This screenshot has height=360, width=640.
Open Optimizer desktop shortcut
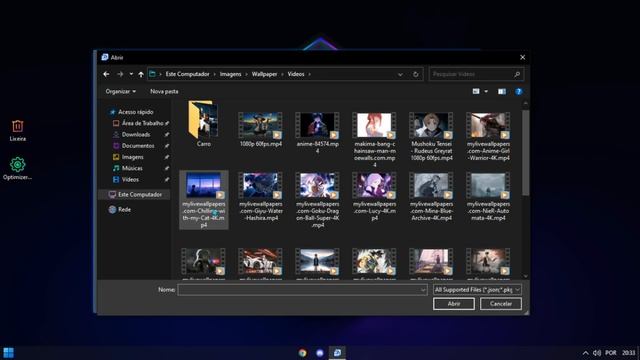(x=17, y=169)
